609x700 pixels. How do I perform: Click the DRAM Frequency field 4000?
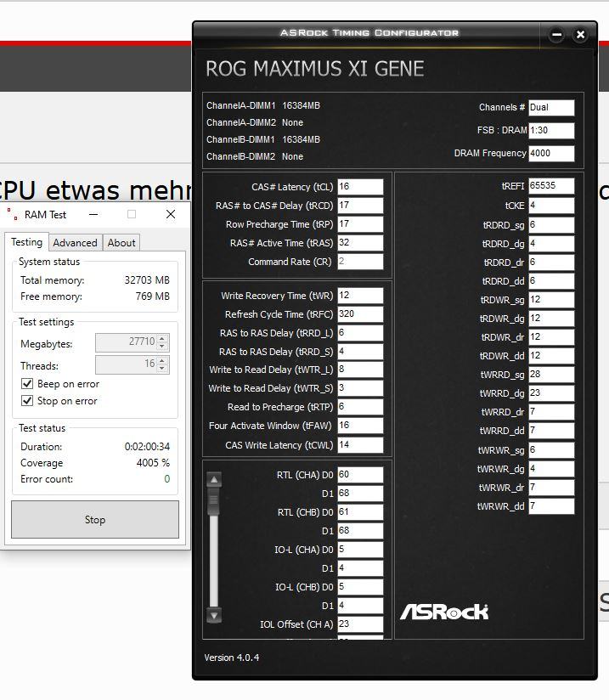[x=551, y=154]
